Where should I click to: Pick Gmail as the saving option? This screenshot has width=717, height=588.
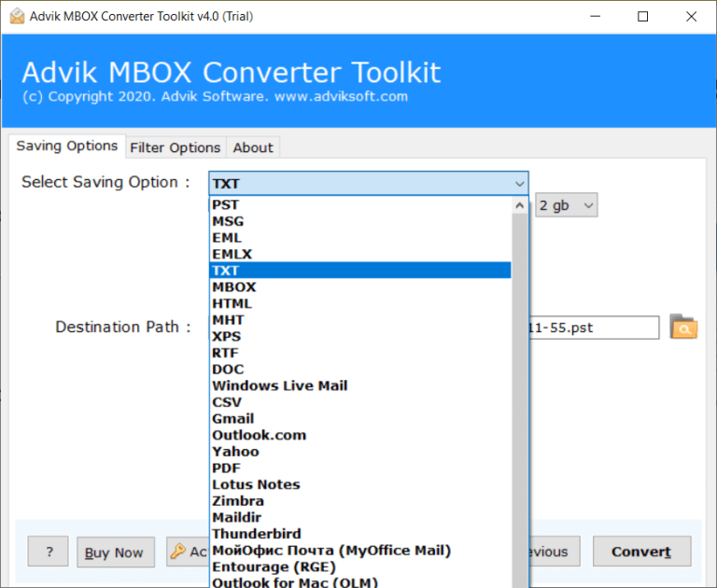[232, 419]
